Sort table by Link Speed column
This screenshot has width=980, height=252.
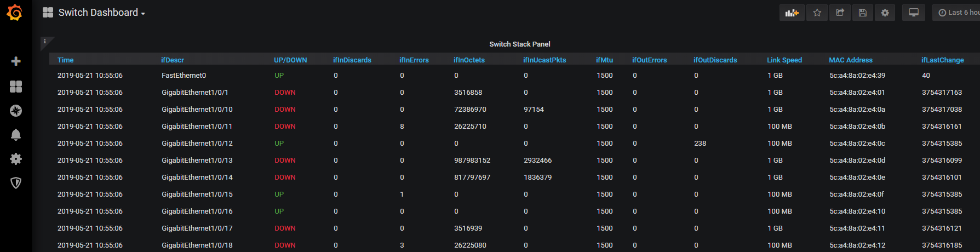[784, 60]
